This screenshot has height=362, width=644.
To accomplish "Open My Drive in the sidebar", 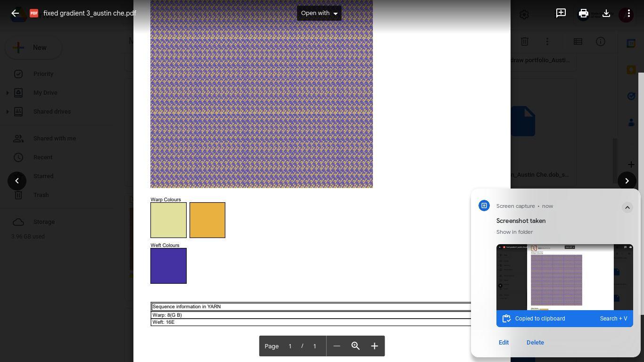I will tap(45, 93).
